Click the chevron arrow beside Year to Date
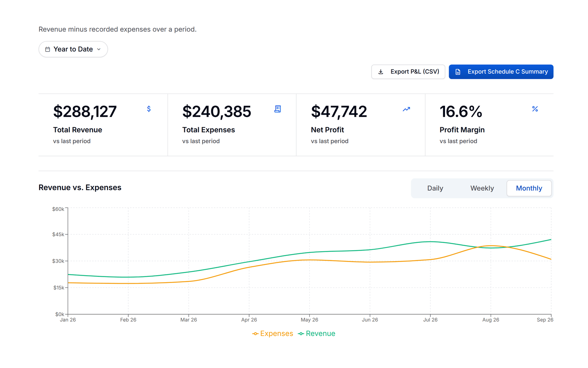Screen dimensions: 588x368 tap(99, 49)
